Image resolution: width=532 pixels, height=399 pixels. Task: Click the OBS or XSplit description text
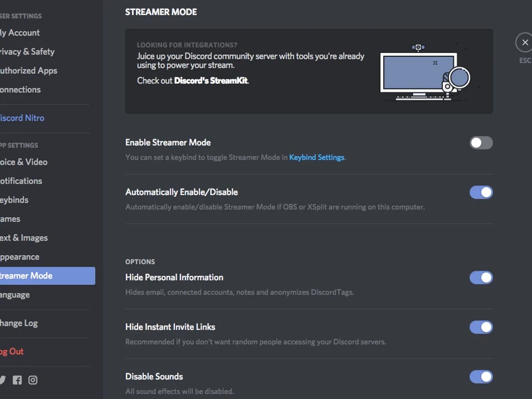coord(275,207)
